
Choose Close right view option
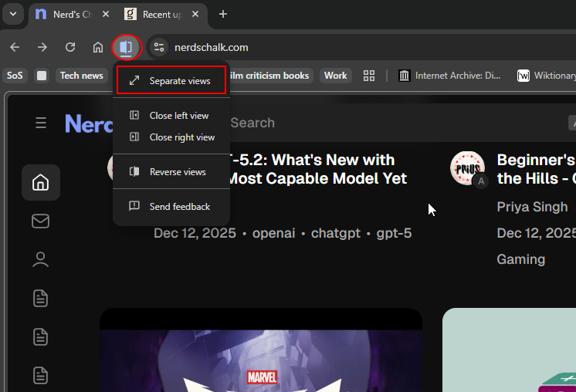(171, 137)
